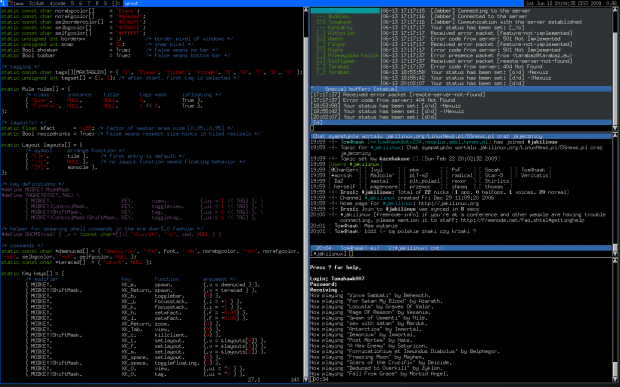Switch to the 4:code tag
Screen dimensions: 620x387
click(x=57, y=3)
